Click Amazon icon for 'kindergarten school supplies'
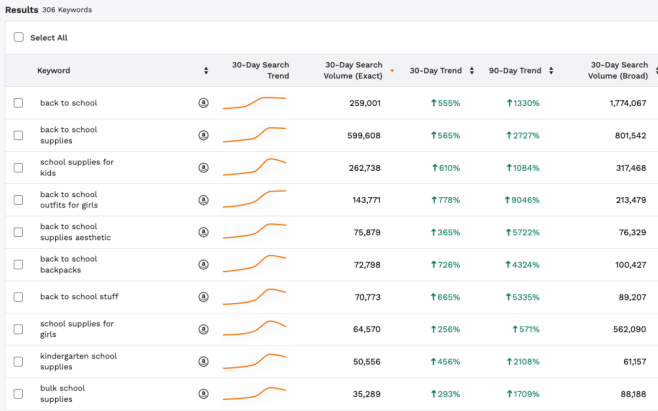Image resolution: width=658 pixels, height=411 pixels. pyautogui.click(x=204, y=361)
